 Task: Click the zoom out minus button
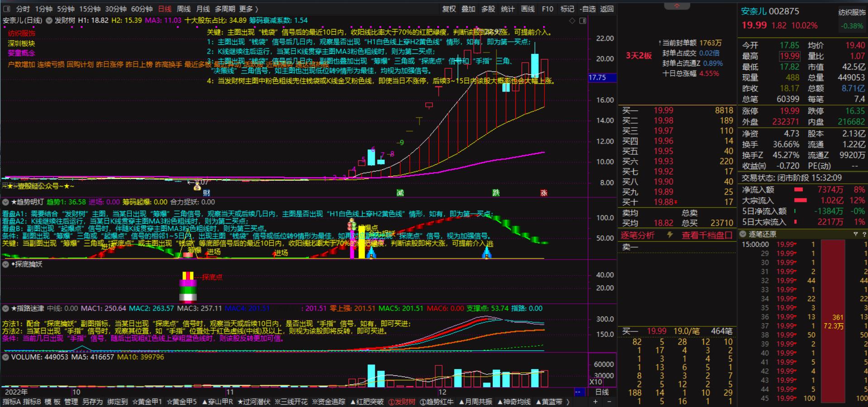tap(609, 402)
